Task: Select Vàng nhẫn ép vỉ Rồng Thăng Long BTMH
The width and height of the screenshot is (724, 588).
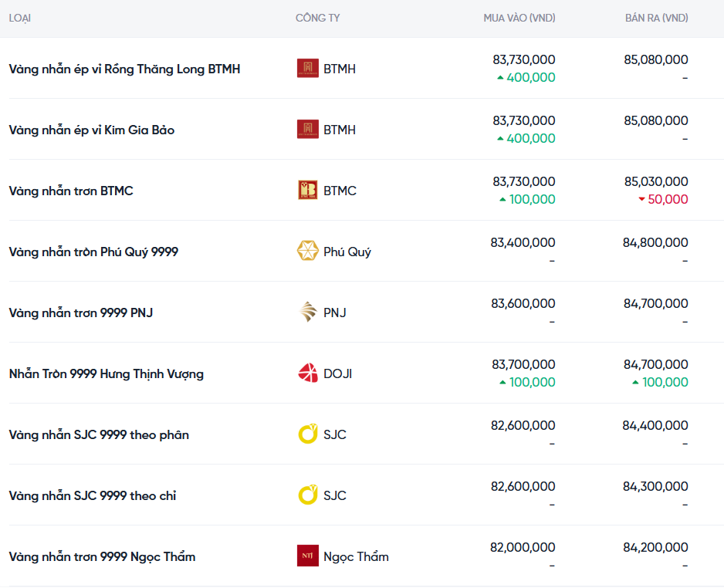Action: pyautogui.click(x=125, y=69)
